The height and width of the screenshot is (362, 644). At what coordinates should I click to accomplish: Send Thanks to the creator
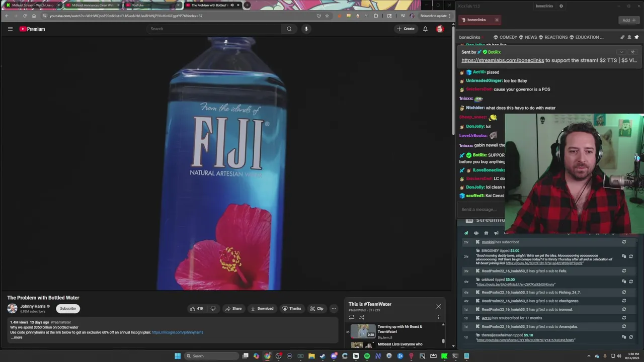[292, 309]
